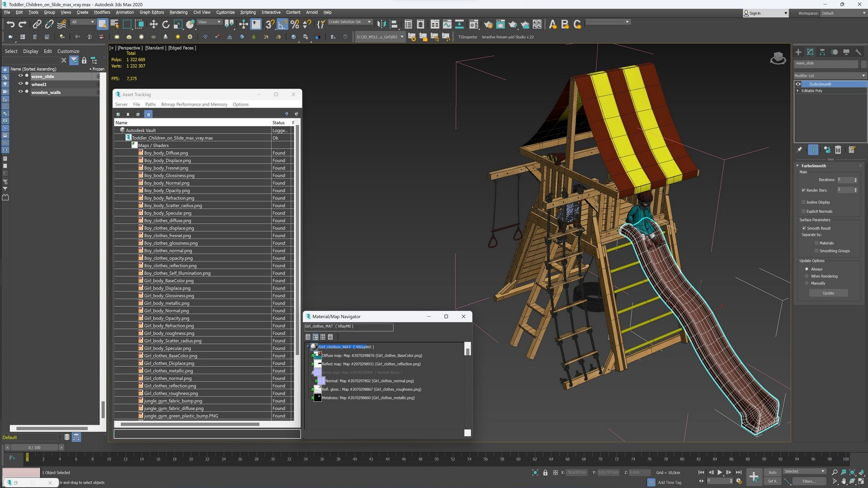Screen dimensions: 868x488
Task: Open the Modifiers menu
Action: (102, 12)
